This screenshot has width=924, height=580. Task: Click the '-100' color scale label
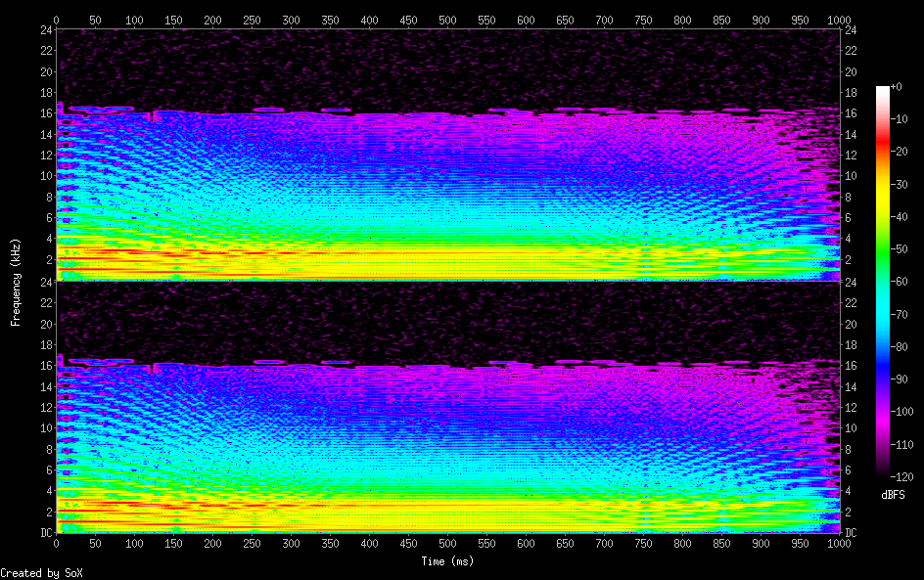[x=901, y=412]
